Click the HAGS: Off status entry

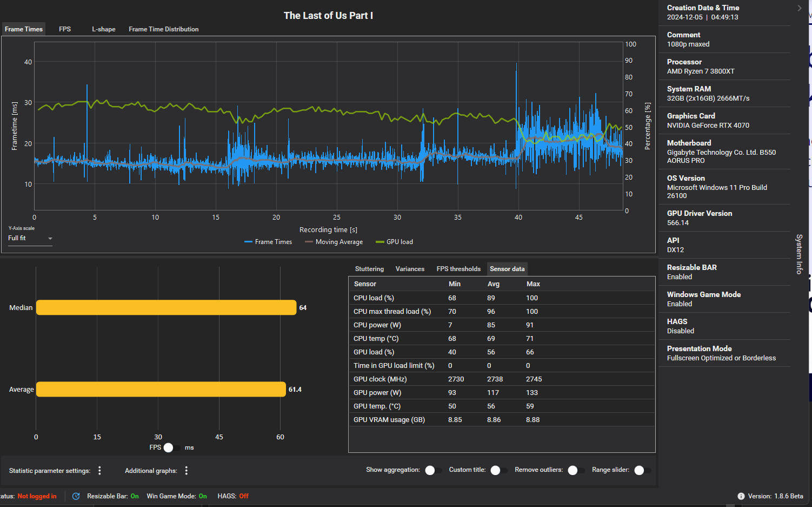(x=233, y=496)
